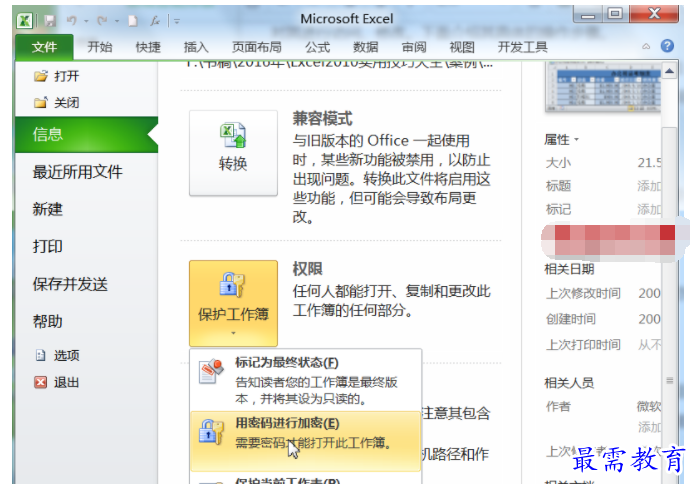
Task: Click the minimize ribbon caret icon
Action: coord(646,46)
